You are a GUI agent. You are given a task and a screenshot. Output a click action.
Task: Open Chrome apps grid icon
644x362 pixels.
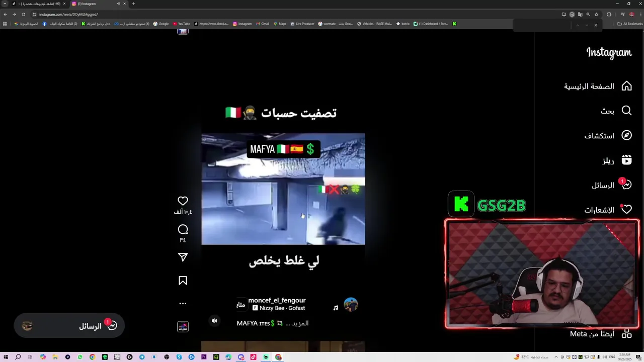point(5,24)
